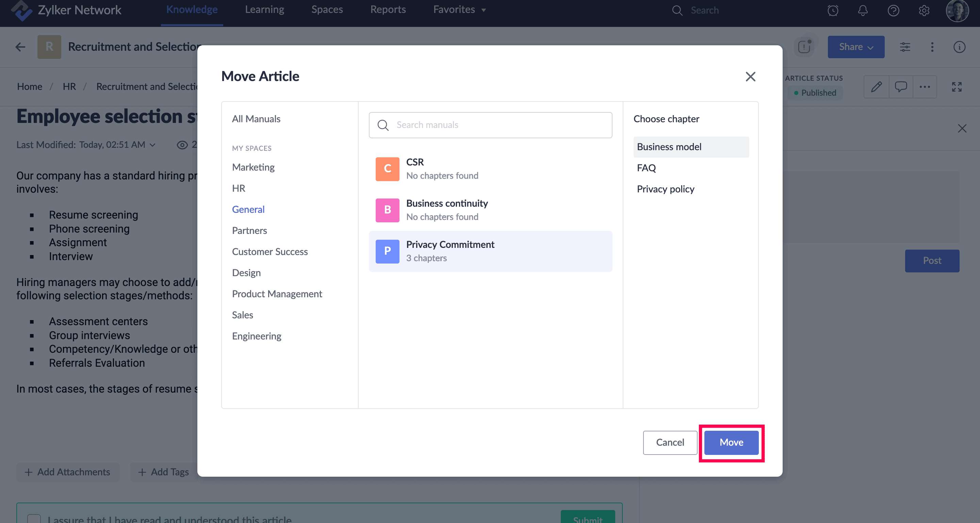Click the fullscreen expand icon
This screenshot has height=523, width=980.
coord(957,87)
